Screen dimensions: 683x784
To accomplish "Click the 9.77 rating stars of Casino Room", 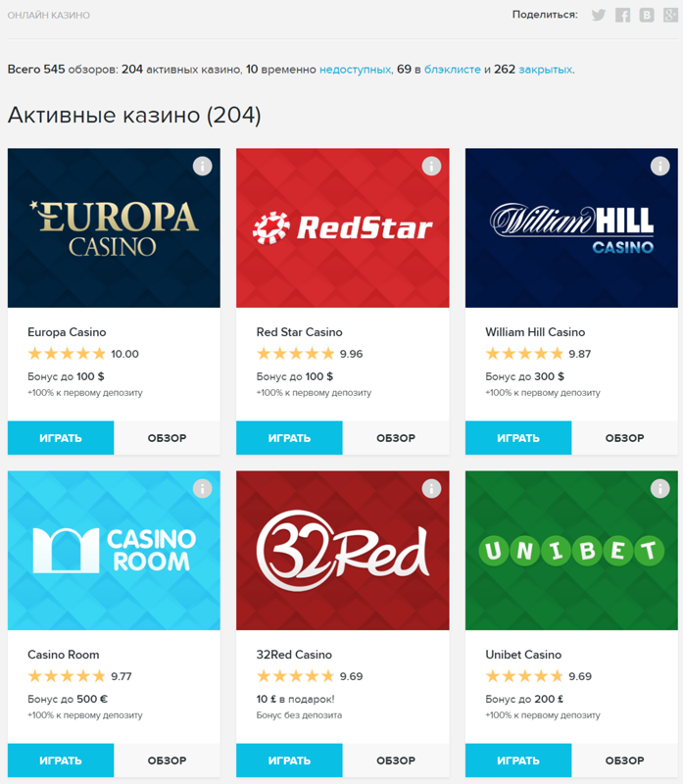I will (x=67, y=676).
